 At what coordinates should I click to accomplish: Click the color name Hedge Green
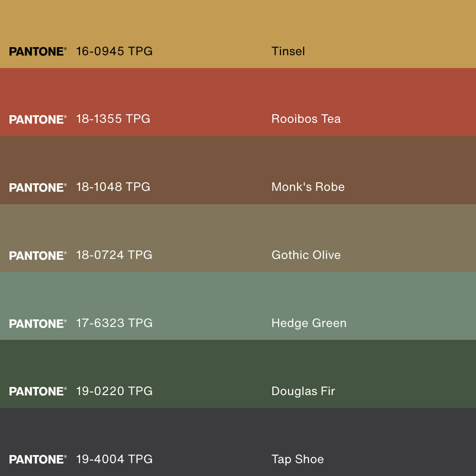[309, 323]
